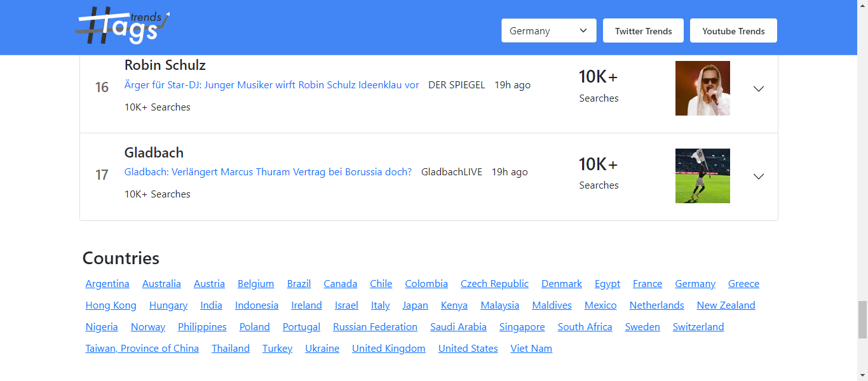Open South Africa link
868x381 pixels.
[585, 327]
